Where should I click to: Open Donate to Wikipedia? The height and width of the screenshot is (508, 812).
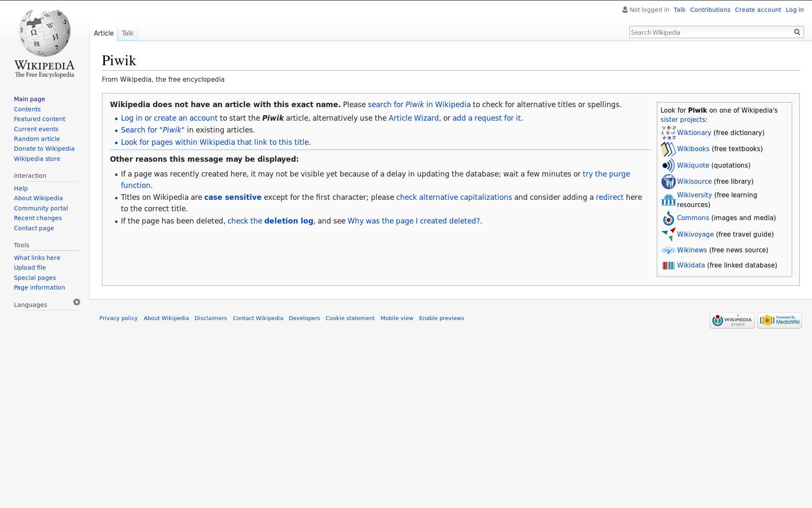44,149
